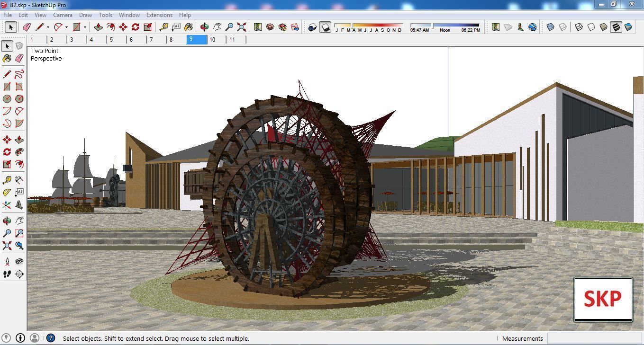
Task: Select the Eraser tool in top toolbar
Action: coord(27,27)
